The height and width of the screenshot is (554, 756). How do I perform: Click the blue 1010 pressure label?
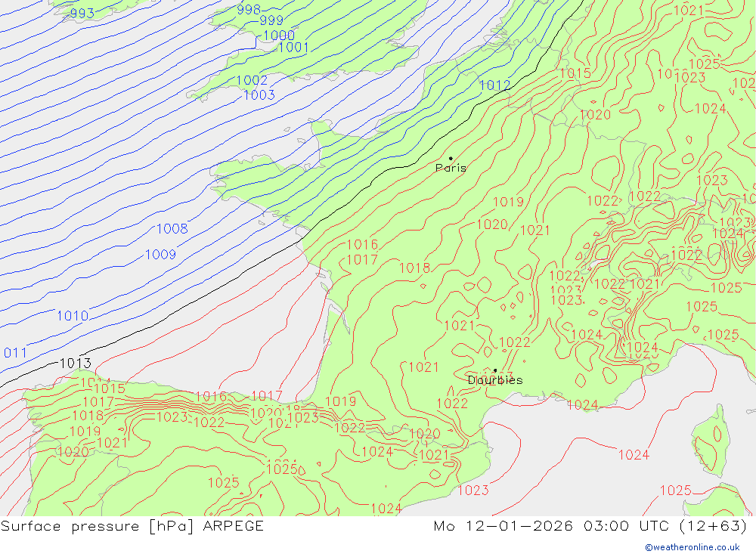click(73, 316)
